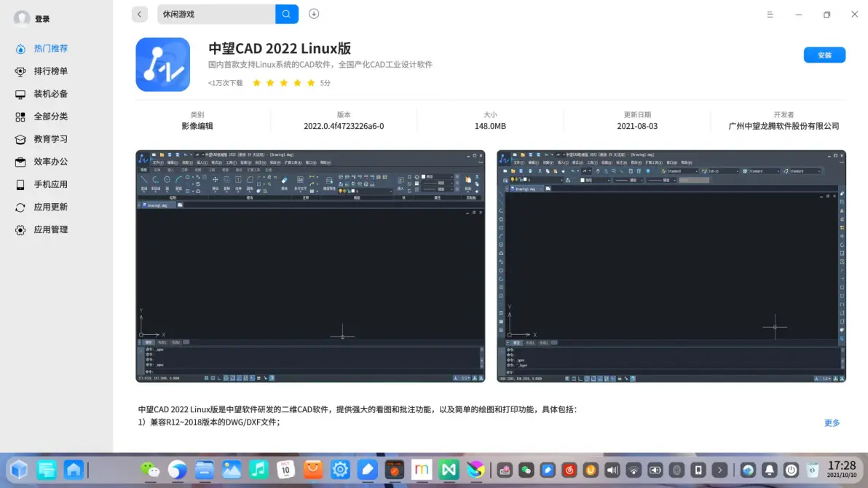The height and width of the screenshot is (488, 868).
Task: Click the back arrow button
Action: click(x=140, y=15)
